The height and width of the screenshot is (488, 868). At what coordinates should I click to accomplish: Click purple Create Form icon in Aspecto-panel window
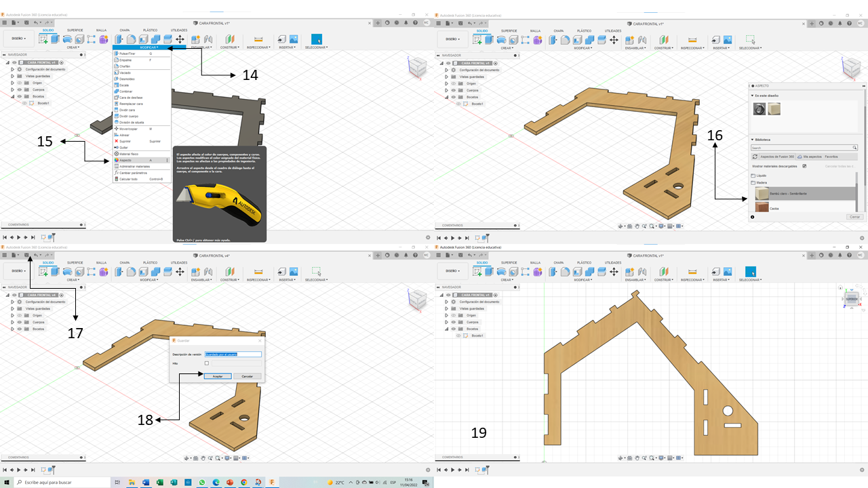coord(537,40)
